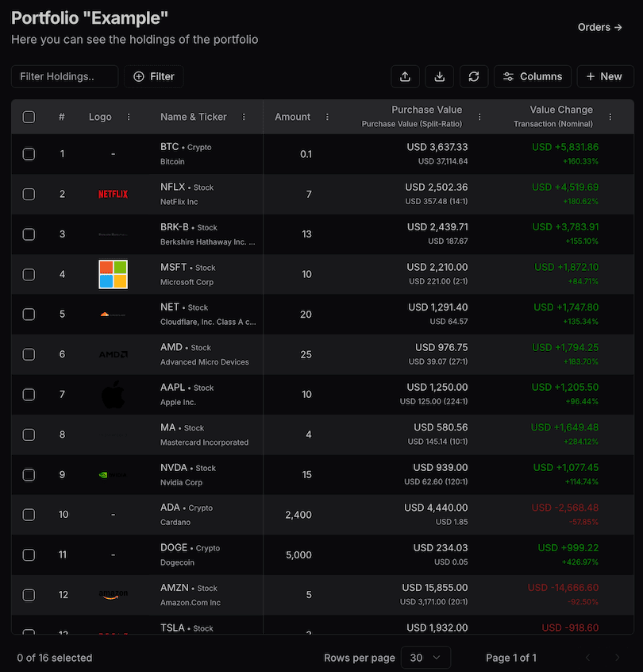
Task: Click the Netflix logo thumbnail
Action: 113,194
